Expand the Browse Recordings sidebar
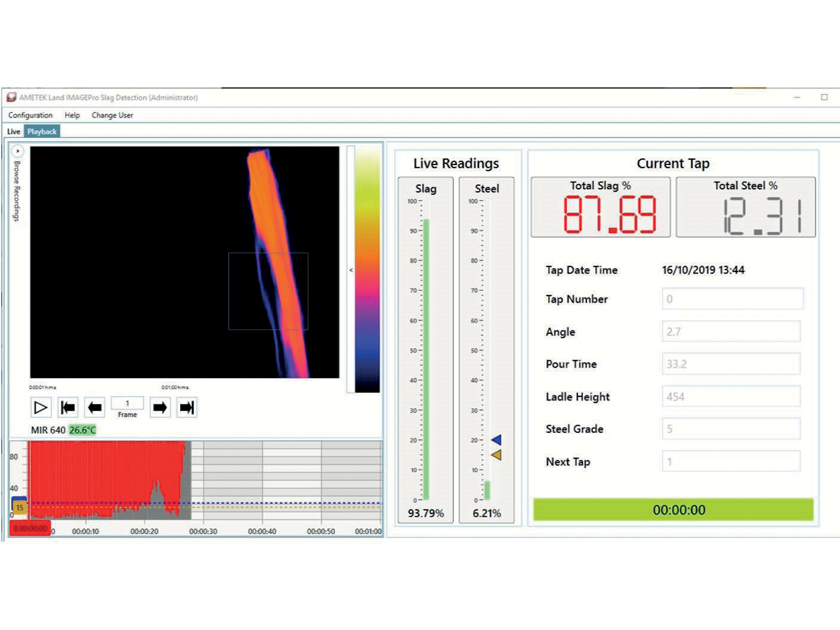Screen dimensions: 840x630 coord(16,150)
